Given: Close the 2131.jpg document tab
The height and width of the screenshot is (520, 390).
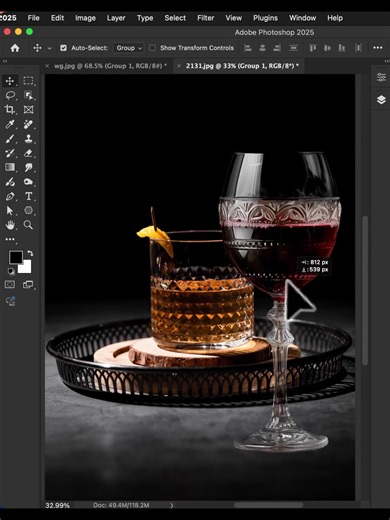Looking at the screenshot, I should (x=179, y=66).
